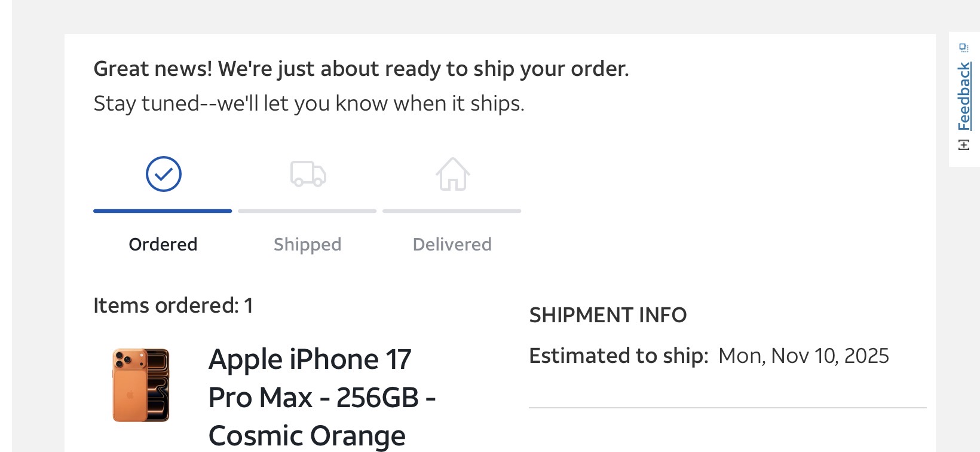Click the Ordered checkmark status icon

pos(163,174)
